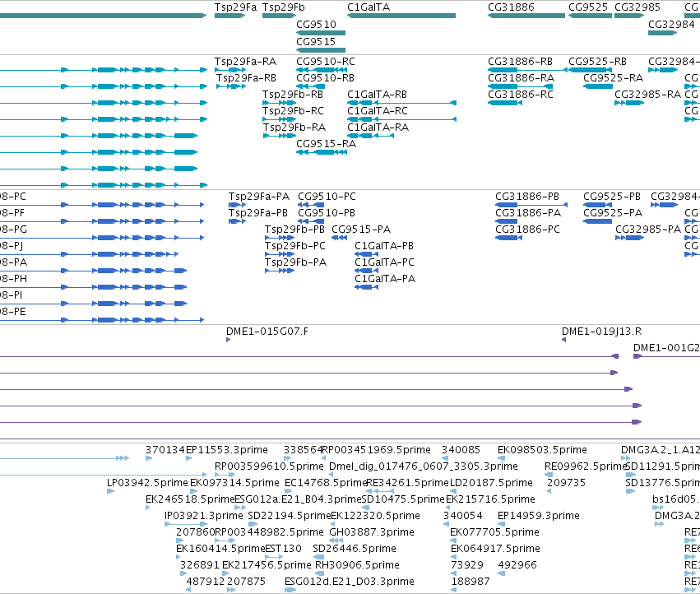Select transcript label Tsp29Fb-RB
700x594 pixels.
(x=293, y=95)
